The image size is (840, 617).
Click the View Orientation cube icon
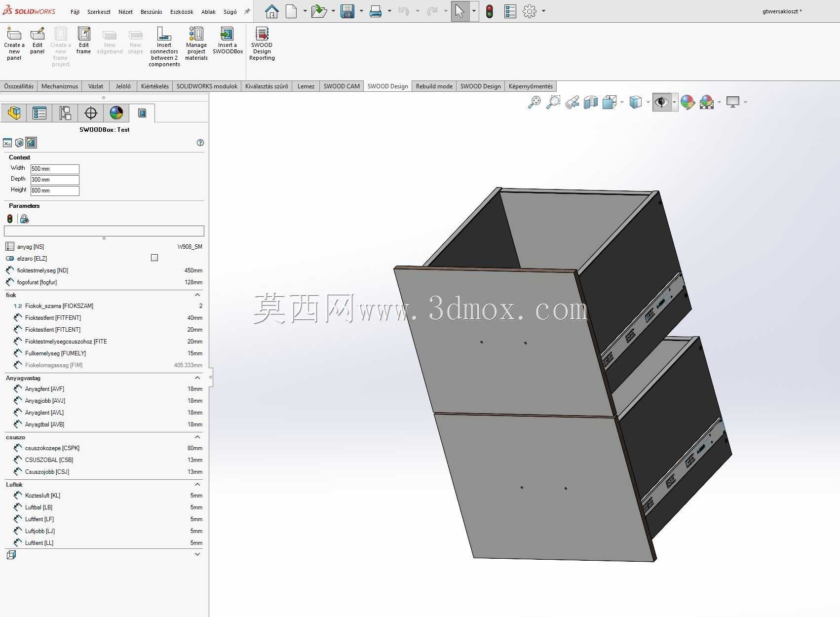(x=610, y=102)
